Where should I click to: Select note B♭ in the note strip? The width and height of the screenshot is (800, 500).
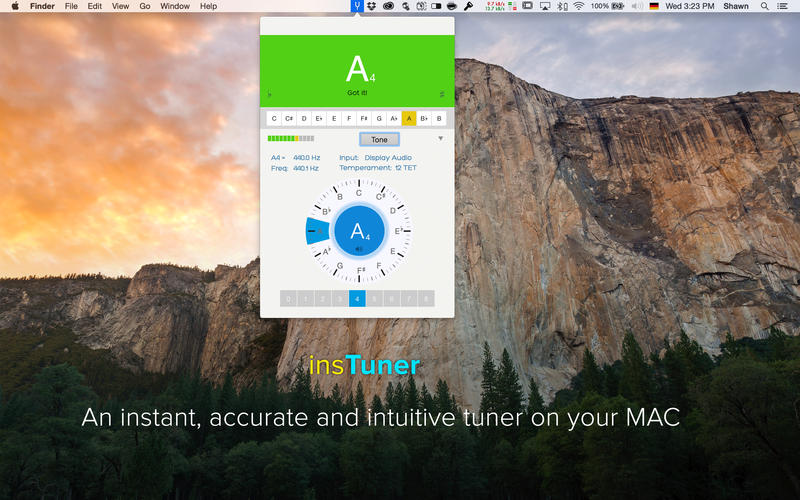[424, 118]
